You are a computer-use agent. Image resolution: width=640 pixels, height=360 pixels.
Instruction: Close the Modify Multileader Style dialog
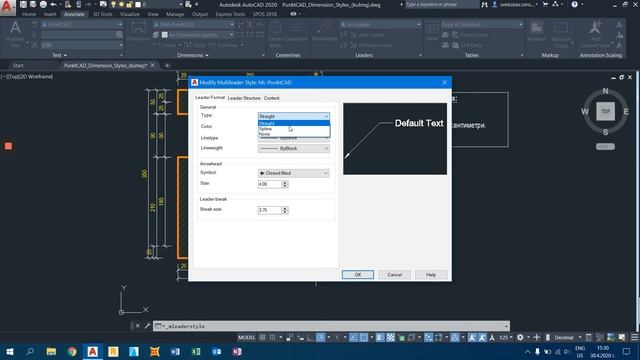point(444,82)
